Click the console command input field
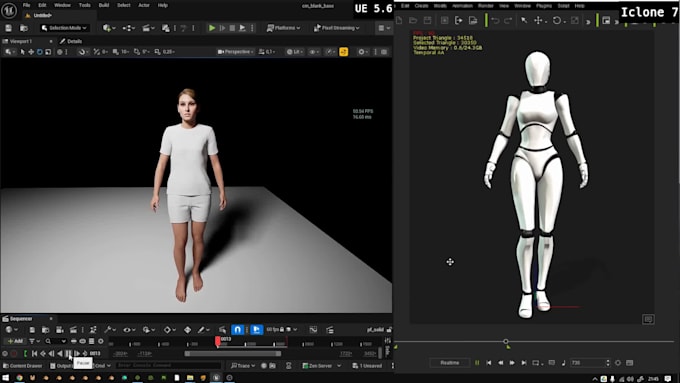This screenshot has width=680, height=383. pyautogui.click(x=169, y=366)
